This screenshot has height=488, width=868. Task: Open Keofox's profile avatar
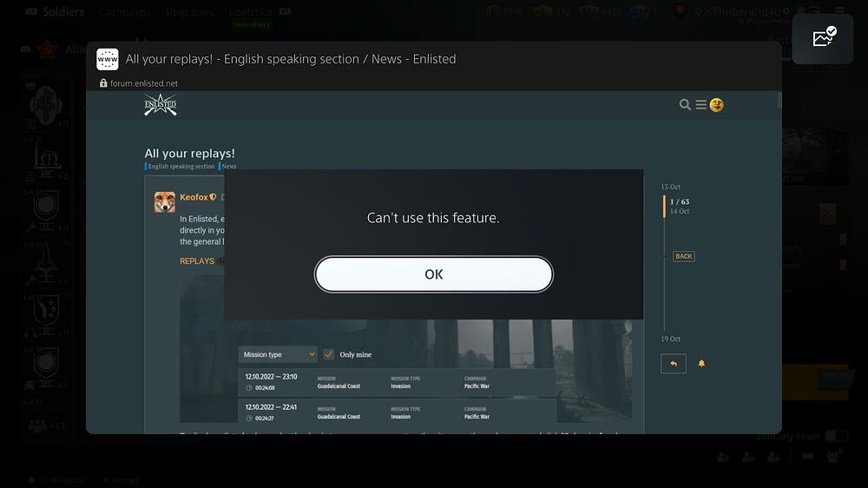pos(164,202)
